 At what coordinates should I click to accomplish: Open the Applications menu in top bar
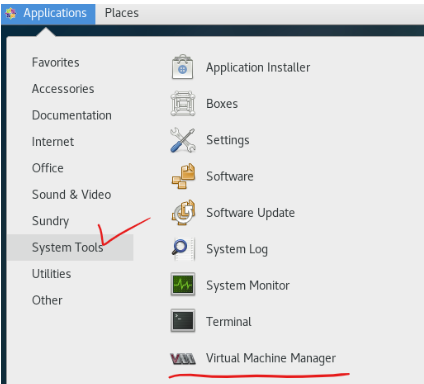[x=48, y=13]
